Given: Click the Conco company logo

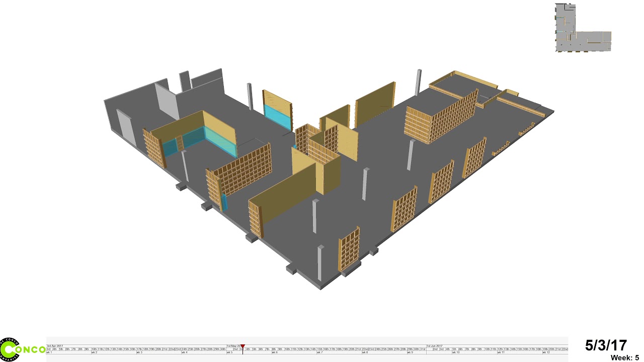Looking at the screenshot, I should click(23, 349).
